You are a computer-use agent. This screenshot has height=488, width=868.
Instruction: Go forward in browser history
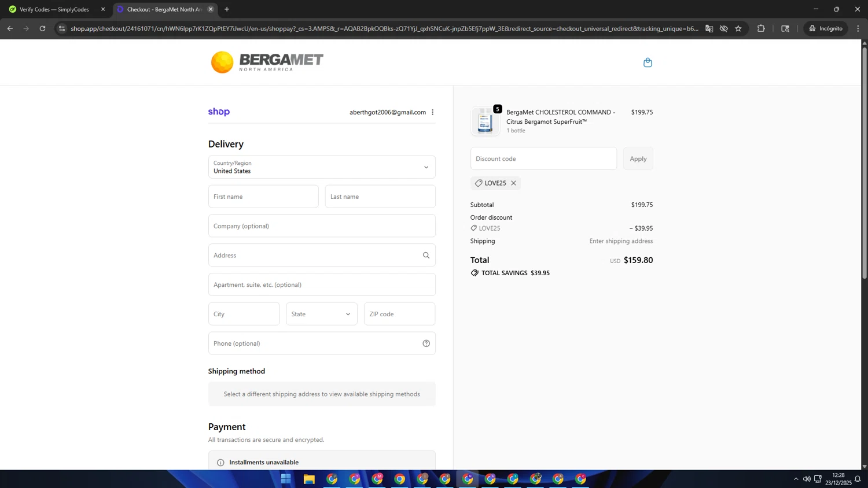pos(26,28)
